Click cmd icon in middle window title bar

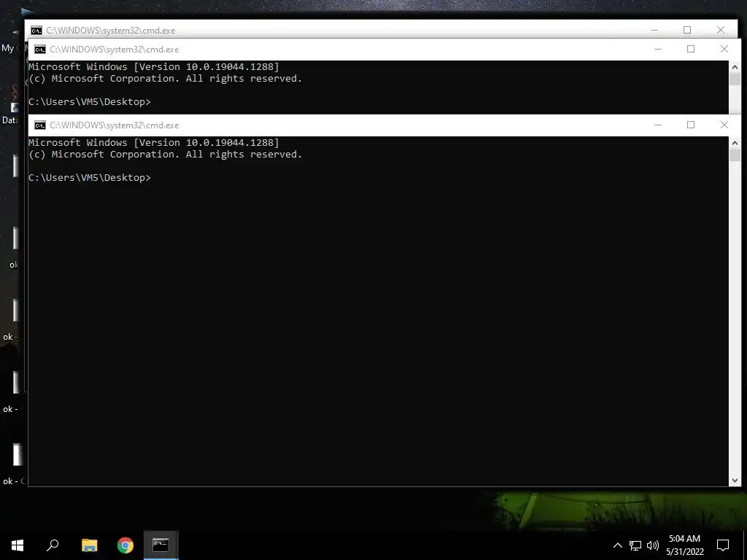(x=40, y=50)
